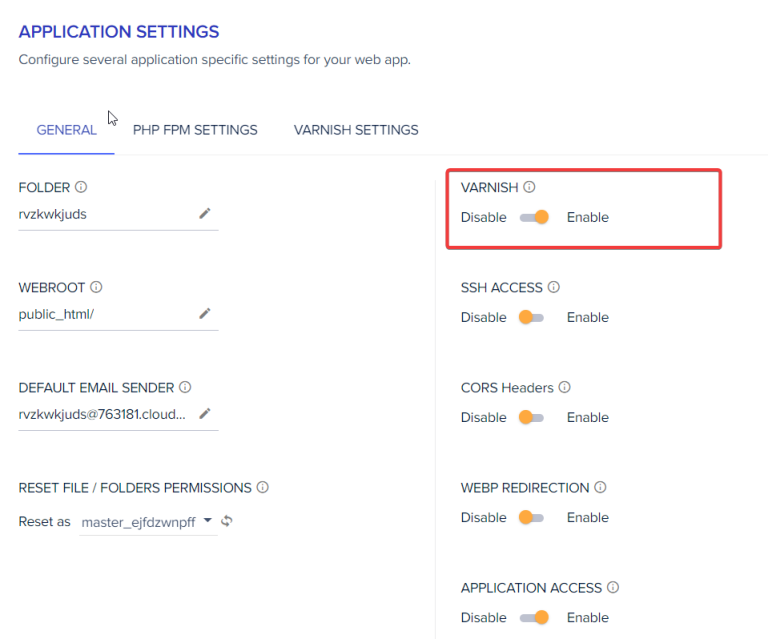Click the info icon next to WEBROOT
The width and height of the screenshot is (768, 639).
click(96, 287)
